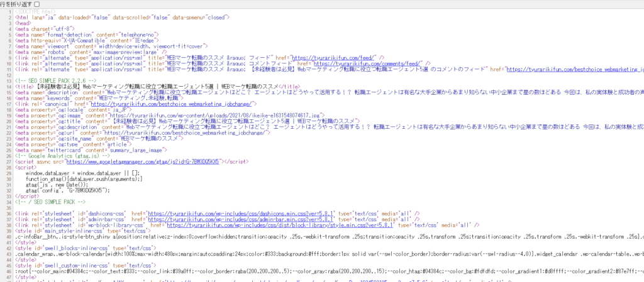644x282 pixels.
Task: Click the gtag("config", "G-7BW3D05KX5") line
Action: tap(68, 190)
